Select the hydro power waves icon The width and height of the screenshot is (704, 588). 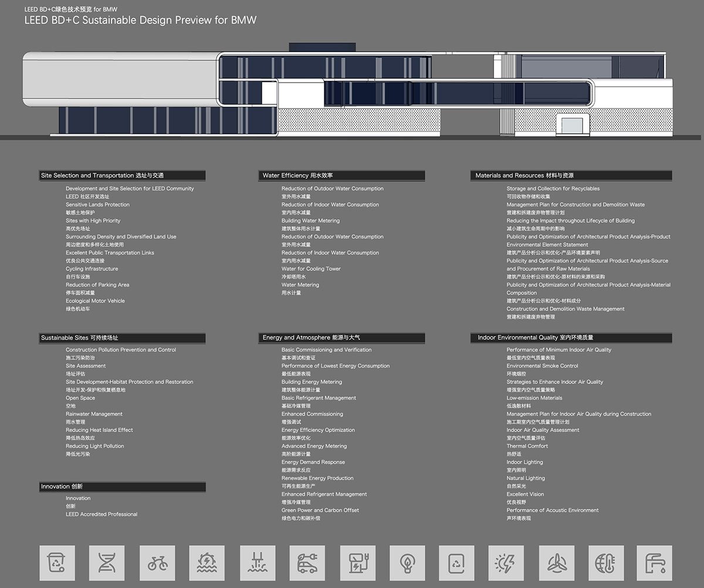(207, 563)
